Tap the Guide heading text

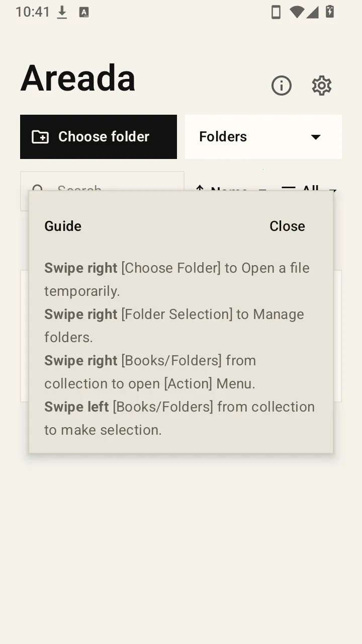[x=63, y=226]
